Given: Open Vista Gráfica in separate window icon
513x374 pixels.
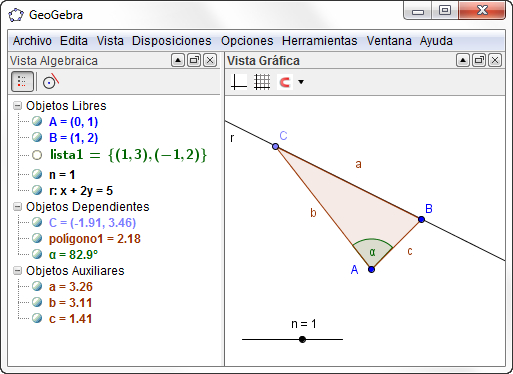Looking at the screenshot, I should (479, 60).
